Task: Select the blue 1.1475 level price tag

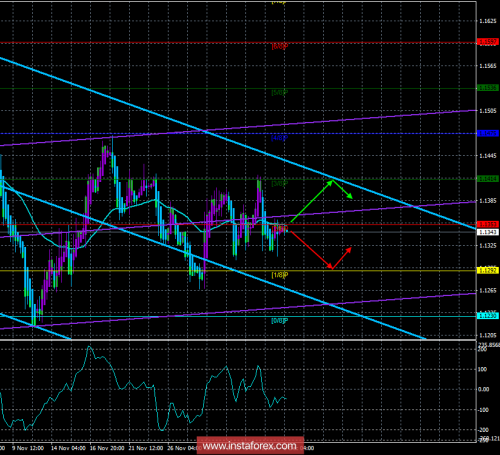Action: (488, 133)
